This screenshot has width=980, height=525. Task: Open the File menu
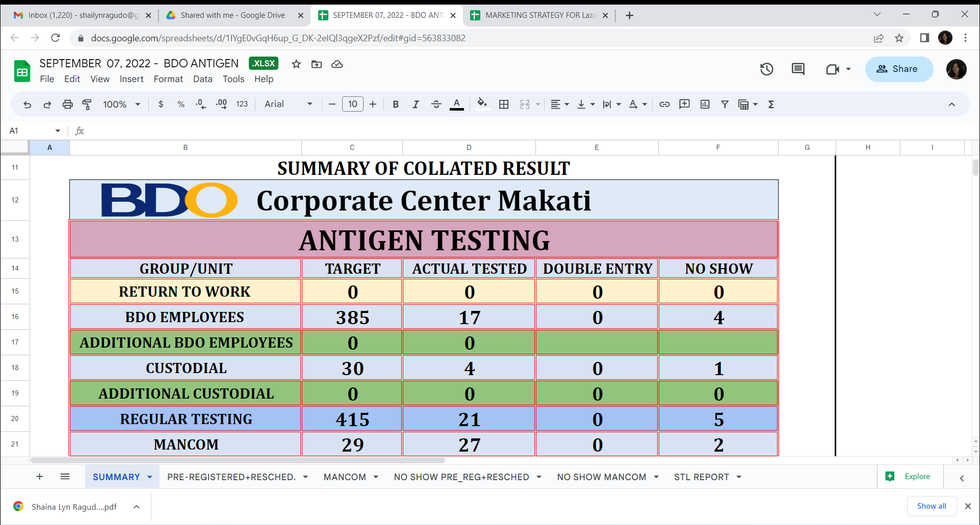(47, 79)
